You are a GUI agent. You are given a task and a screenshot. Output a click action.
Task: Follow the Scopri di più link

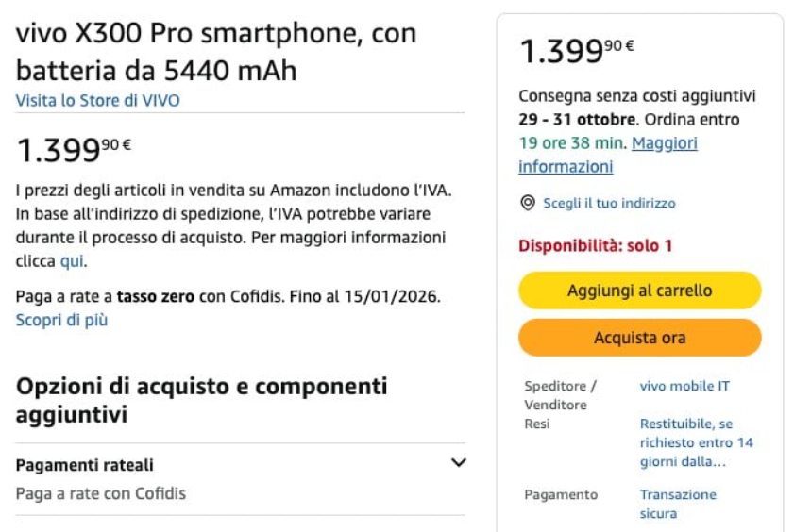(x=61, y=320)
